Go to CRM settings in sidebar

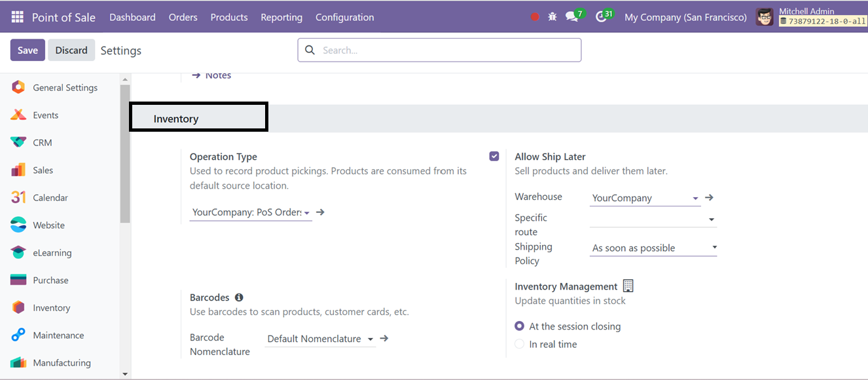coord(43,142)
